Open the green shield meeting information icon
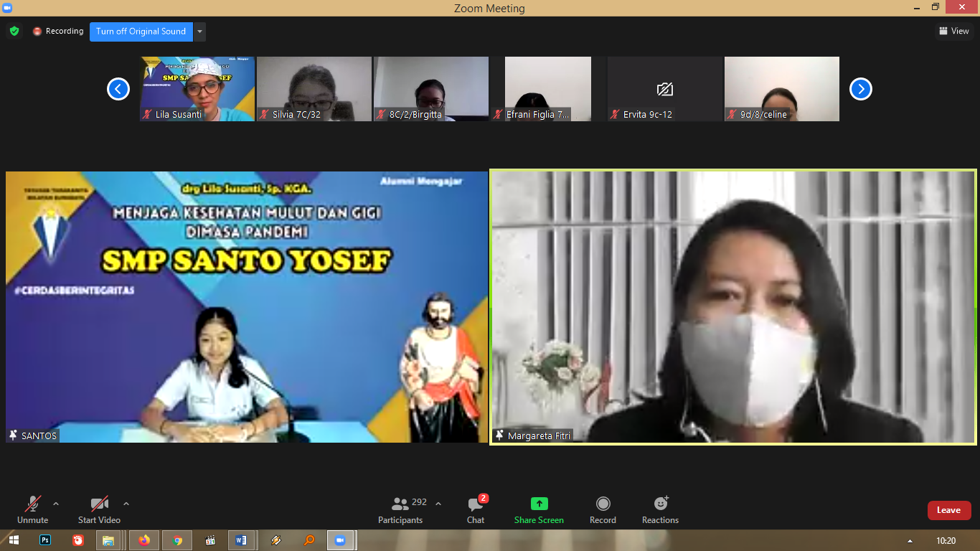 point(14,32)
